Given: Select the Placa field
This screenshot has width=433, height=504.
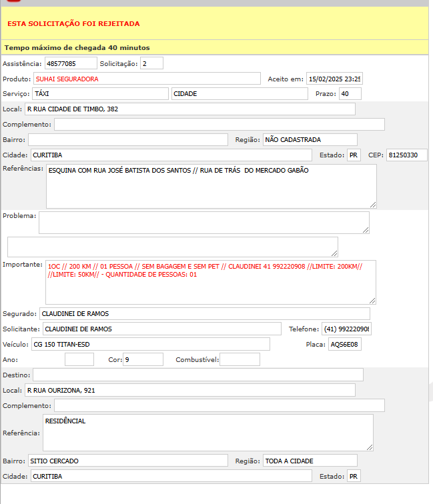Looking at the screenshot, I should click(344, 344).
